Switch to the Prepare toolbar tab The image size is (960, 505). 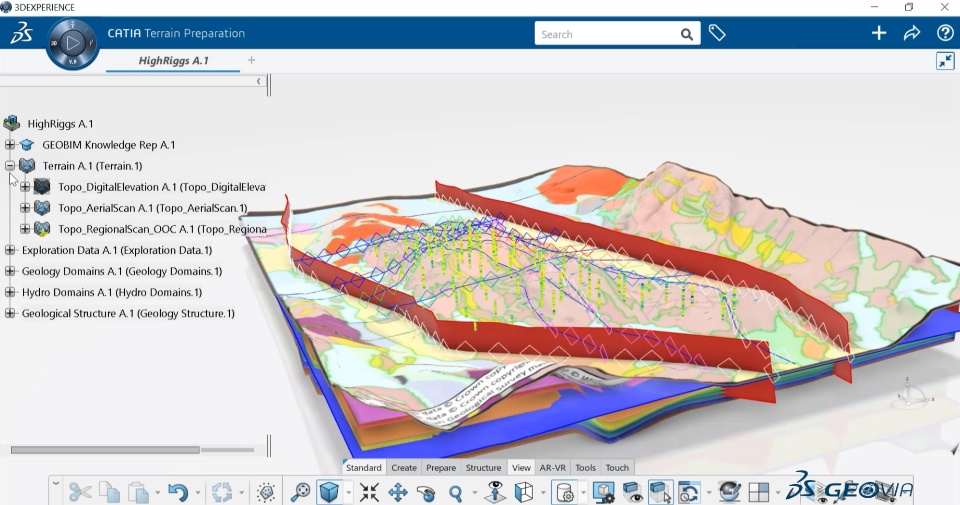point(441,468)
